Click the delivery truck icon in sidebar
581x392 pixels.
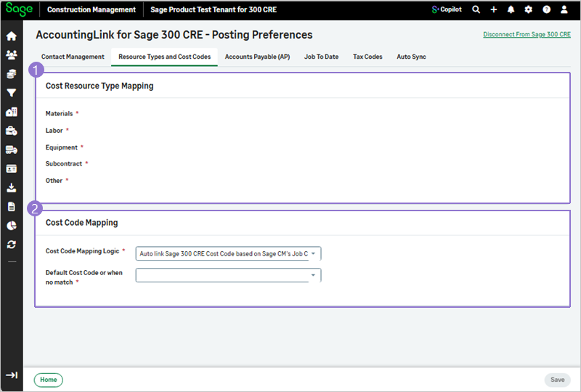pos(12,150)
